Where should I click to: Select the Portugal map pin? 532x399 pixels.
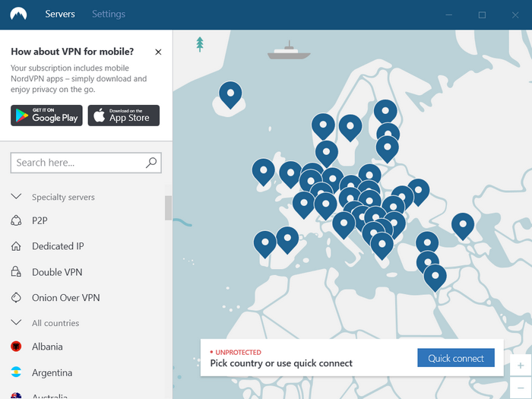pos(265,245)
